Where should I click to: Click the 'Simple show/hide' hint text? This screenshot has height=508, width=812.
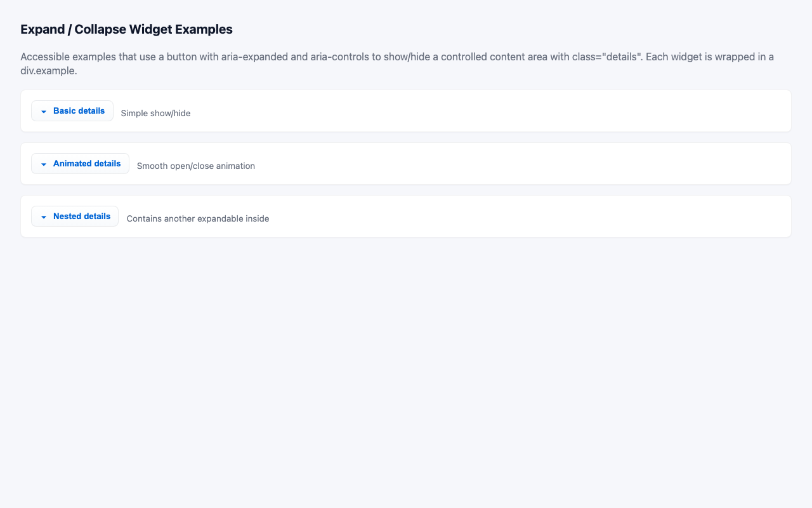155,113
